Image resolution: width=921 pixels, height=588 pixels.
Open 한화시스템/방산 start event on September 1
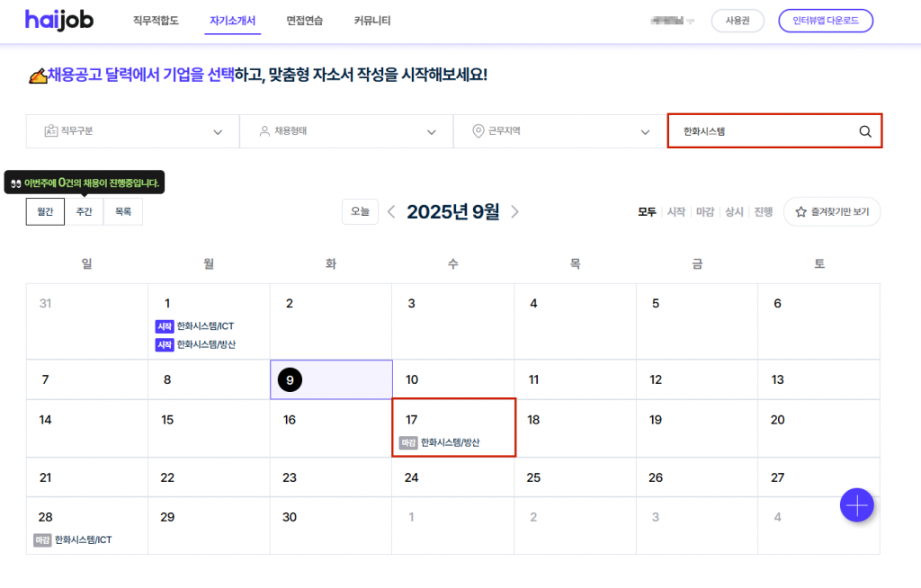click(x=195, y=345)
